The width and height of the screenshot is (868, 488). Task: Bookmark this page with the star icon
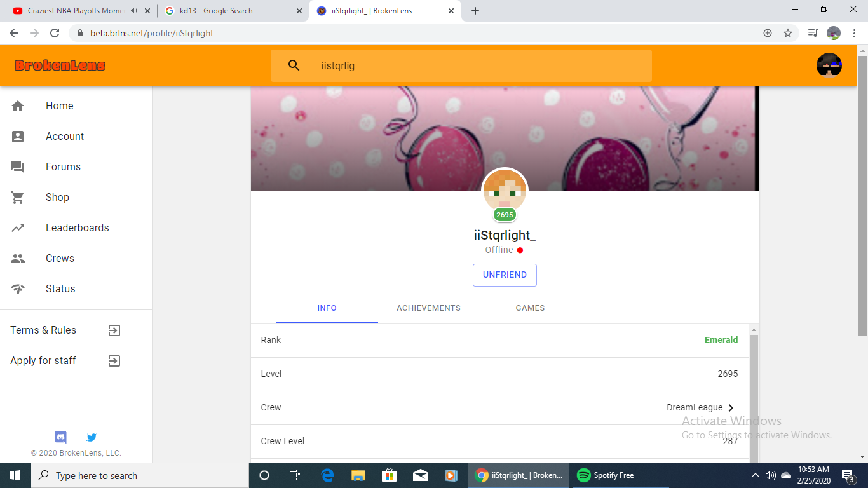pos(788,33)
